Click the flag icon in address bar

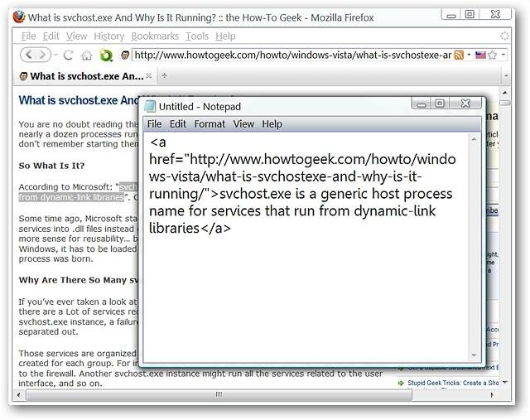(480, 55)
